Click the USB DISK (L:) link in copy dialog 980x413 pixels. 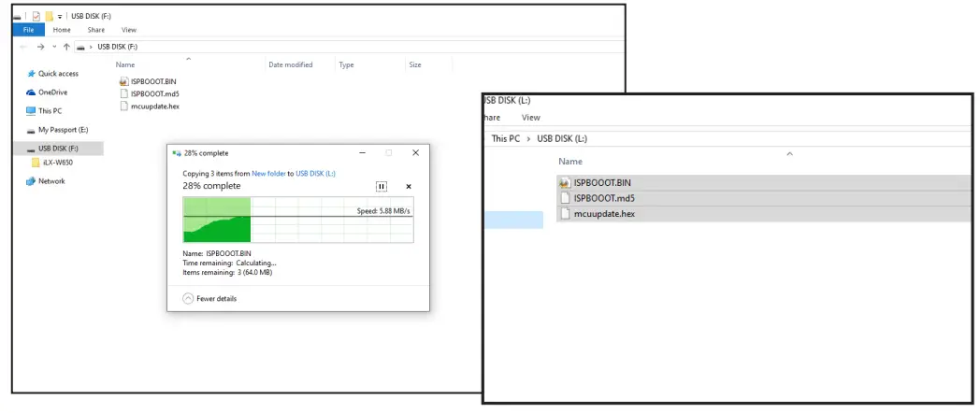pyautogui.click(x=316, y=174)
